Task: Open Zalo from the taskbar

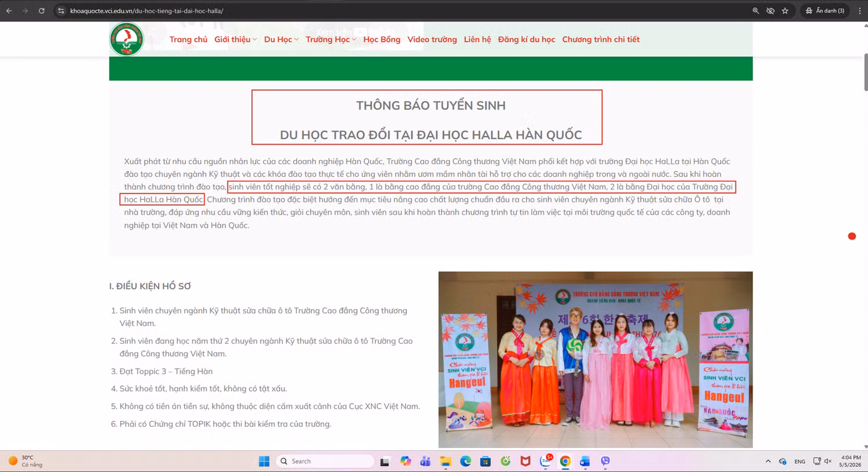Action: [x=546, y=461]
